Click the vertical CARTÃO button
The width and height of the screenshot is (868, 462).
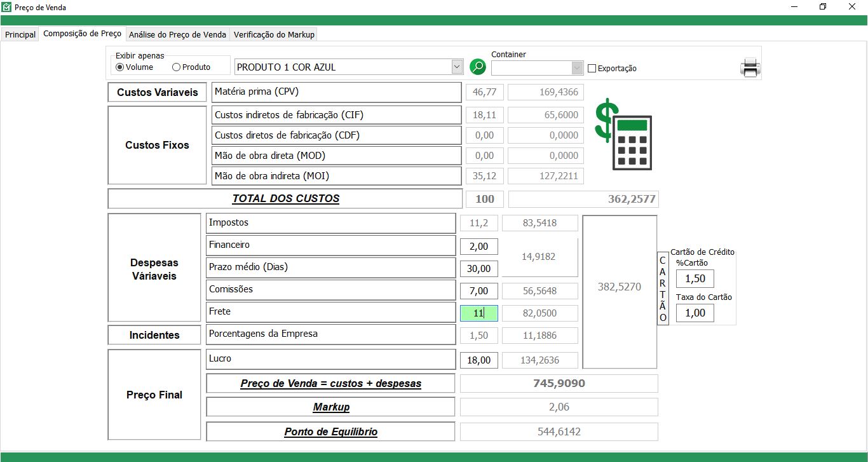point(663,289)
